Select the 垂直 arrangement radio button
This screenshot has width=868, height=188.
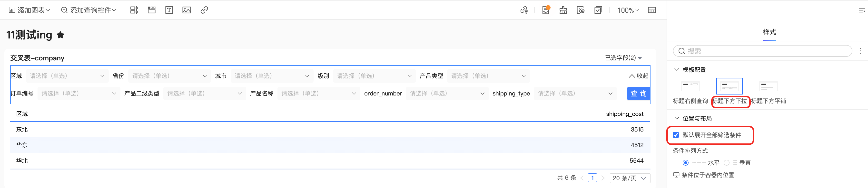pyautogui.click(x=727, y=163)
